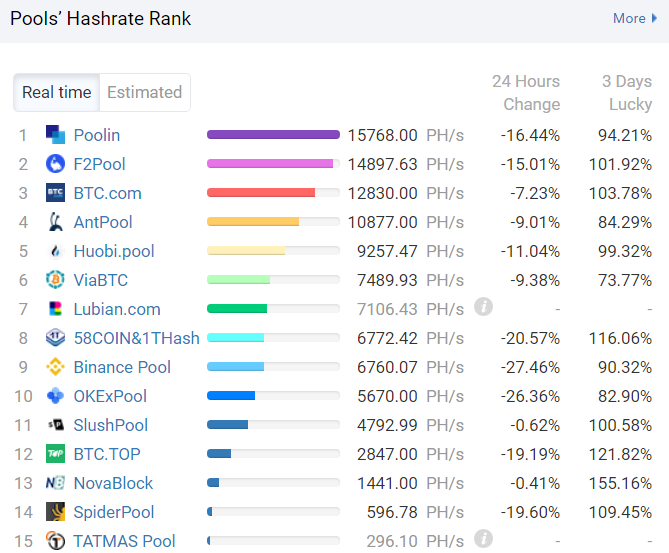Click the 24 Hours Change column header
Viewport: 669px width, 553px height.
tap(526, 92)
